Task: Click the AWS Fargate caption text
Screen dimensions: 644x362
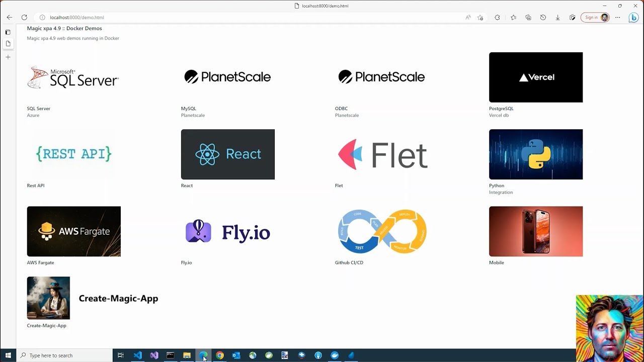Action: pyautogui.click(x=40, y=262)
